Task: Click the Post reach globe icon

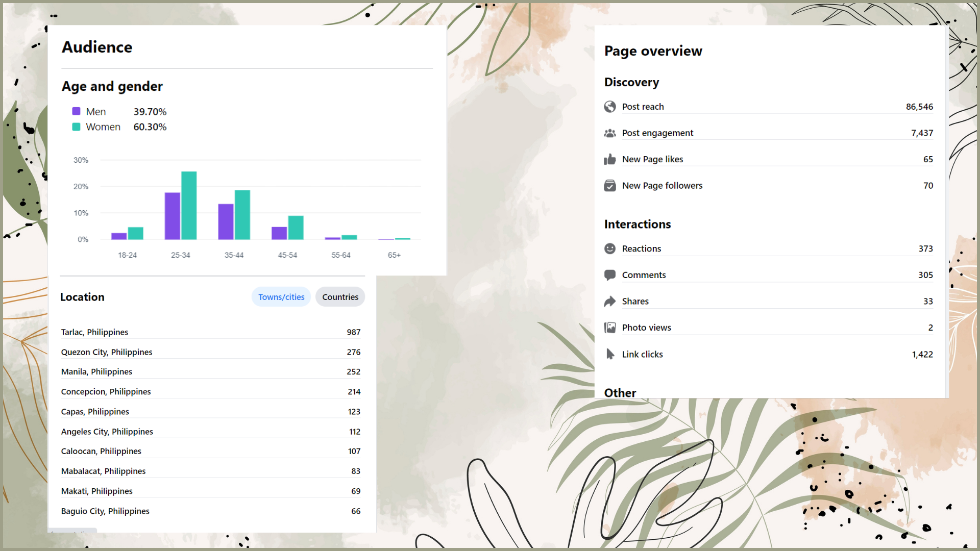Action: [610, 107]
